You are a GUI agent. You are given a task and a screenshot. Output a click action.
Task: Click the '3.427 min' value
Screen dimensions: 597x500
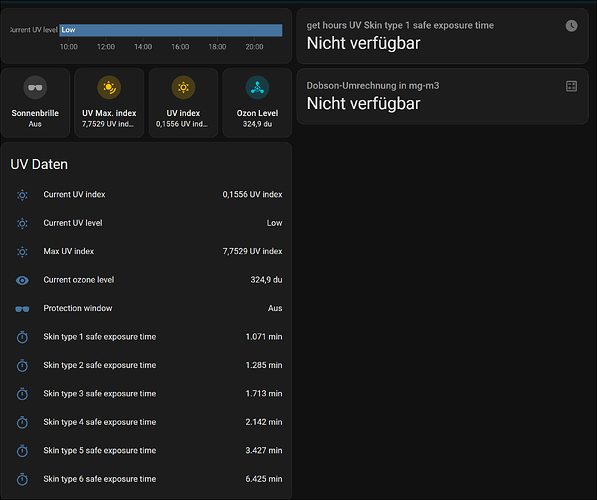click(264, 450)
